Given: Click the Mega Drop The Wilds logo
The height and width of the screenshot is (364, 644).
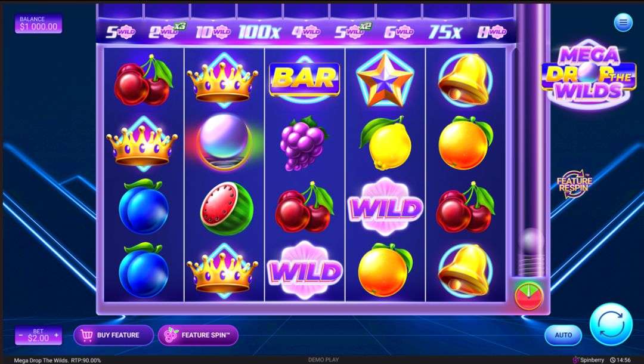Looking at the screenshot, I should [589, 73].
